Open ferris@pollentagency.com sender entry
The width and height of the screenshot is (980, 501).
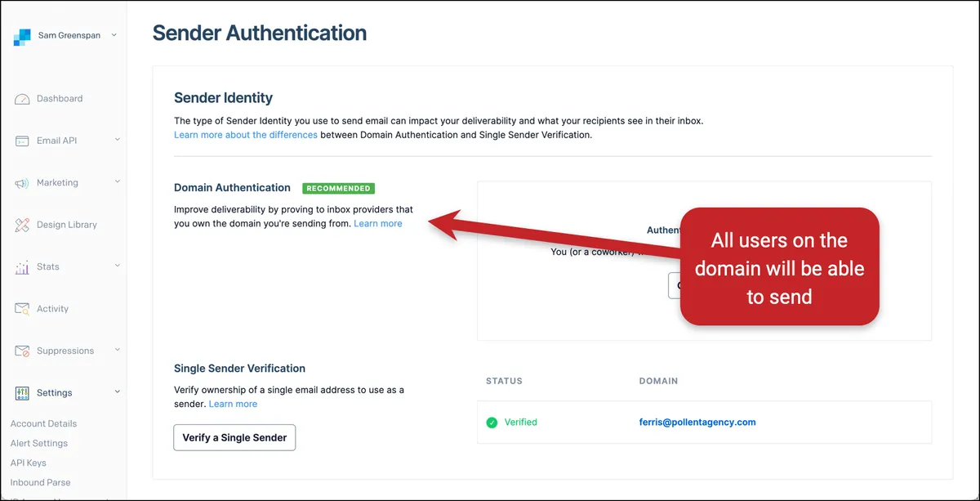click(x=697, y=423)
